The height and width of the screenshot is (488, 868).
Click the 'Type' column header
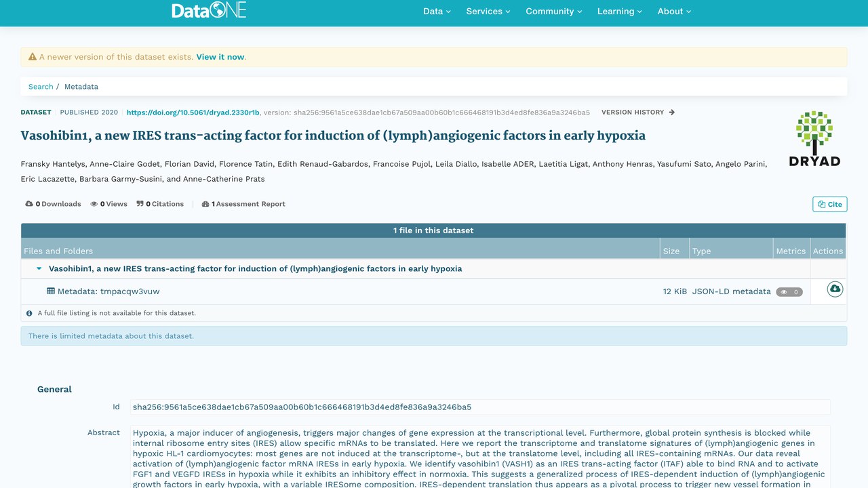702,251
